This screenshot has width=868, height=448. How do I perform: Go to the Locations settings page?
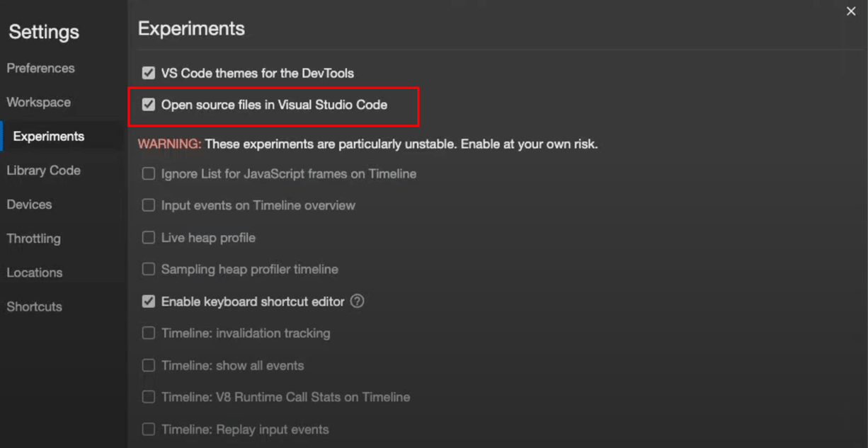(x=34, y=272)
